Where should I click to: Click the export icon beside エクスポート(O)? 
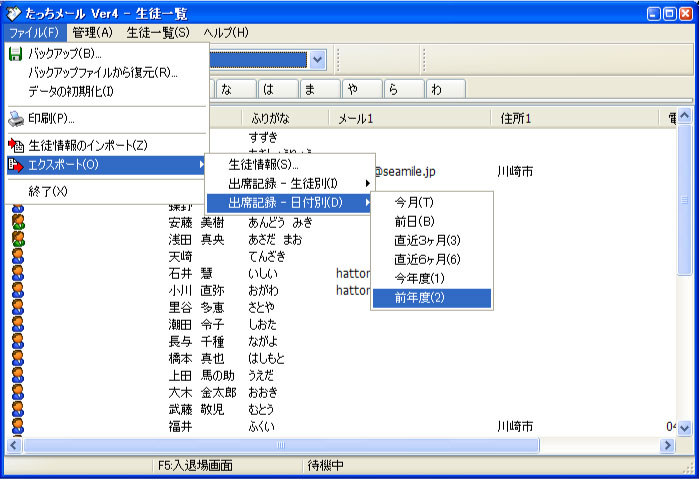pos(16,164)
